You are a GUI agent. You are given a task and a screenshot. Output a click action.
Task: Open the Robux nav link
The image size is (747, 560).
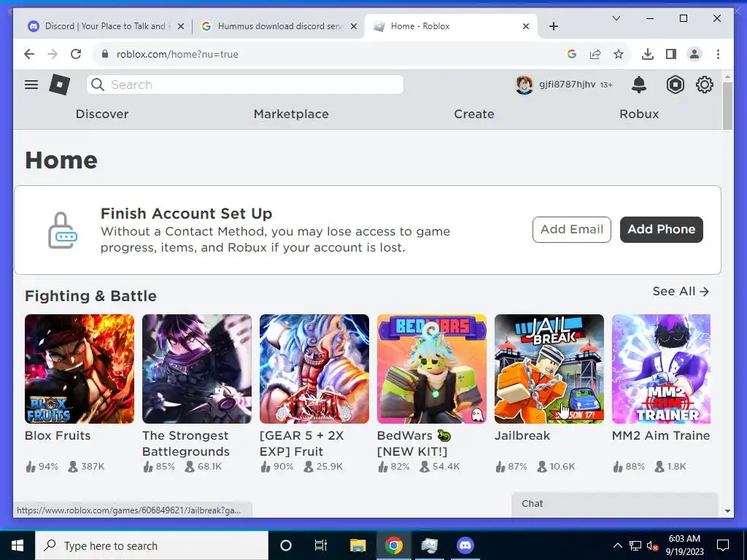click(639, 114)
